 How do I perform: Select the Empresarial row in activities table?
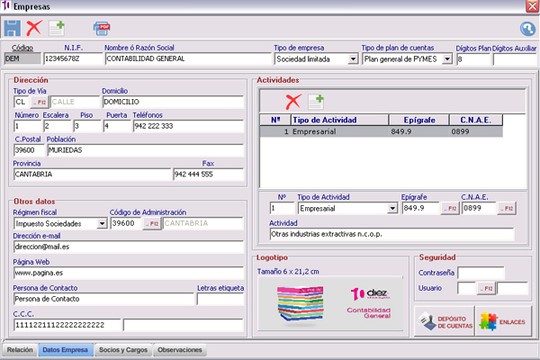coord(381,132)
